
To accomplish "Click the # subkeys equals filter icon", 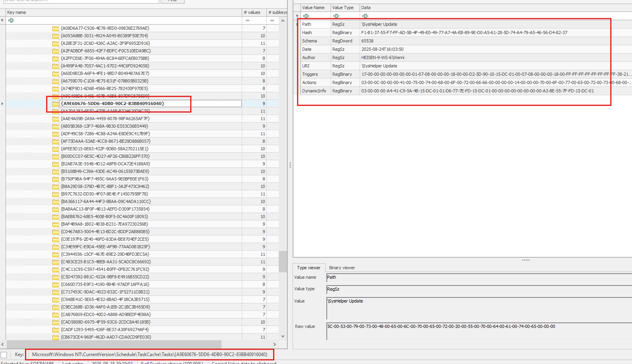I will 272,20.
